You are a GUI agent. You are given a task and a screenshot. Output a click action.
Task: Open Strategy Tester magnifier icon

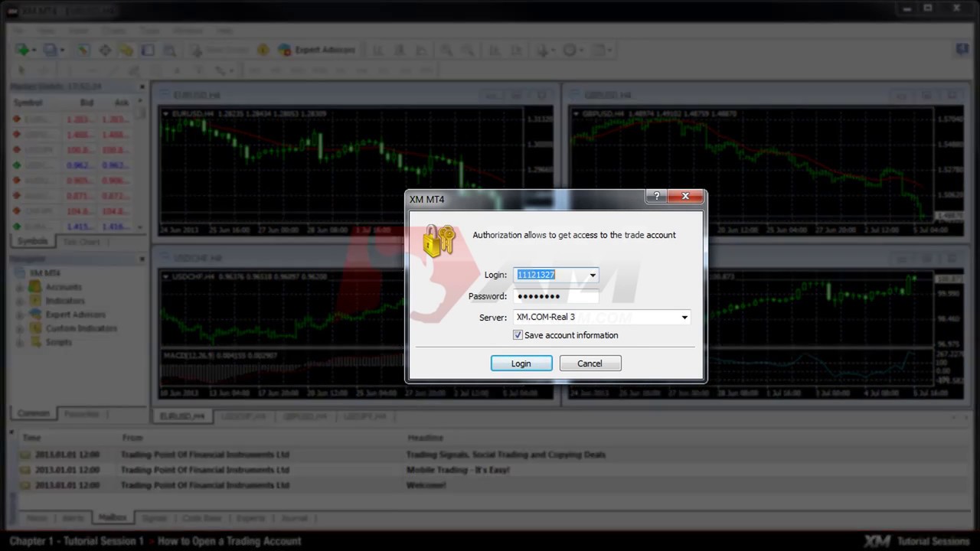(169, 50)
